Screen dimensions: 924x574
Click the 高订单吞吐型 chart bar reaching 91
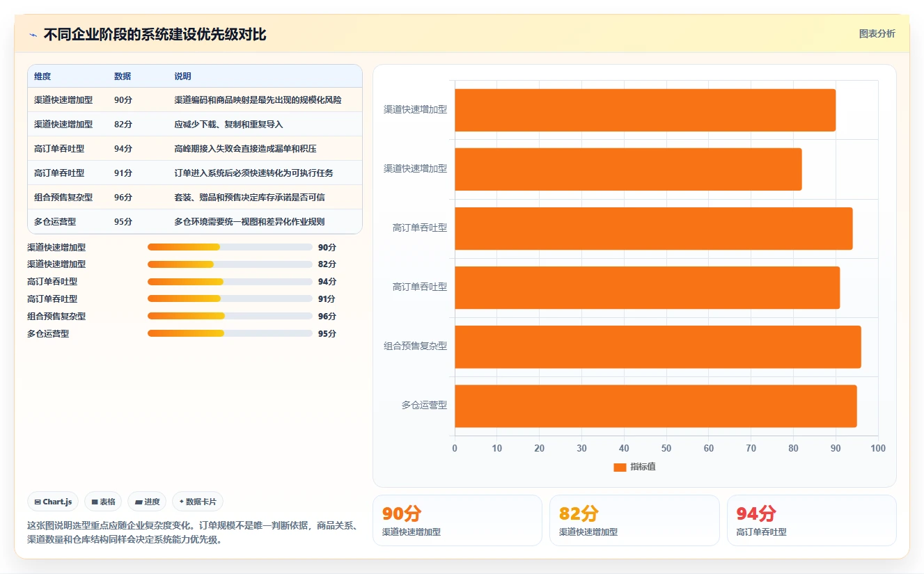click(648, 287)
